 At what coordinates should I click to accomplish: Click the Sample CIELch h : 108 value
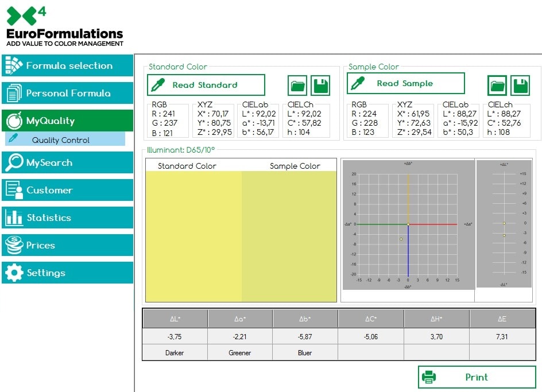498,132
